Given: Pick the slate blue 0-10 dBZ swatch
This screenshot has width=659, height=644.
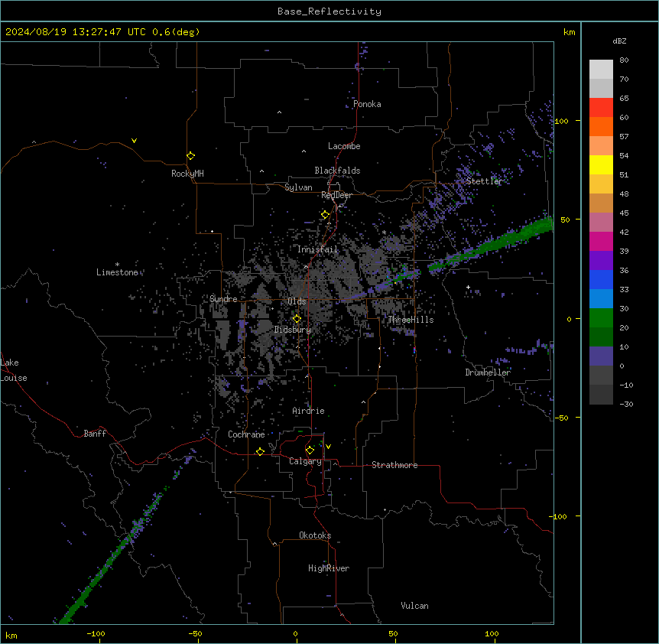Looking at the screenshot, I should (601, 356).
